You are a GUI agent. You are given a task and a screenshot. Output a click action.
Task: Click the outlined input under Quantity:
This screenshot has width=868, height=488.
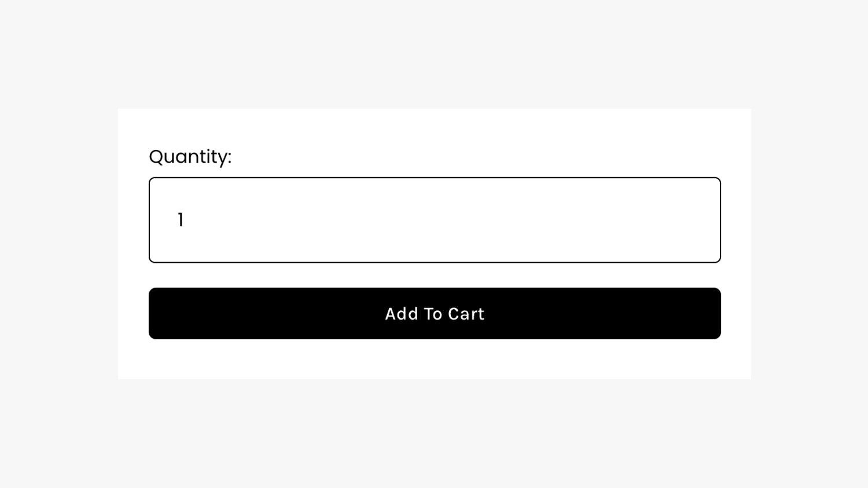coord(435,219)
